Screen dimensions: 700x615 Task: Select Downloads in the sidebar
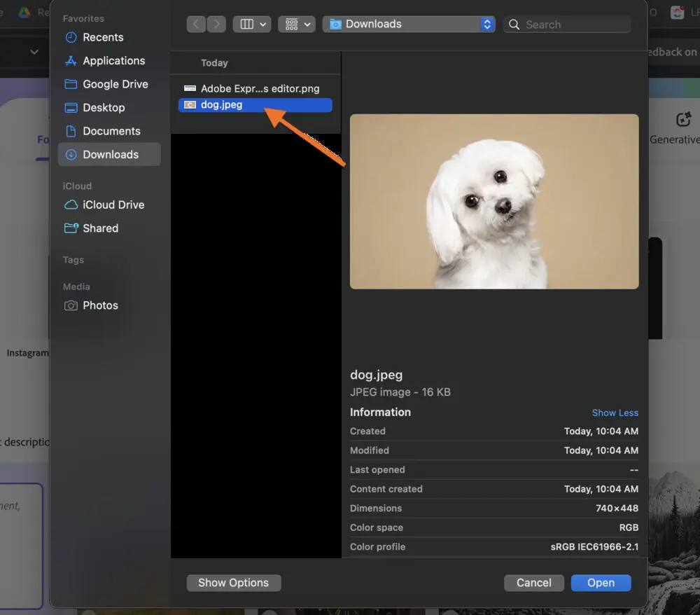[109, 155]
